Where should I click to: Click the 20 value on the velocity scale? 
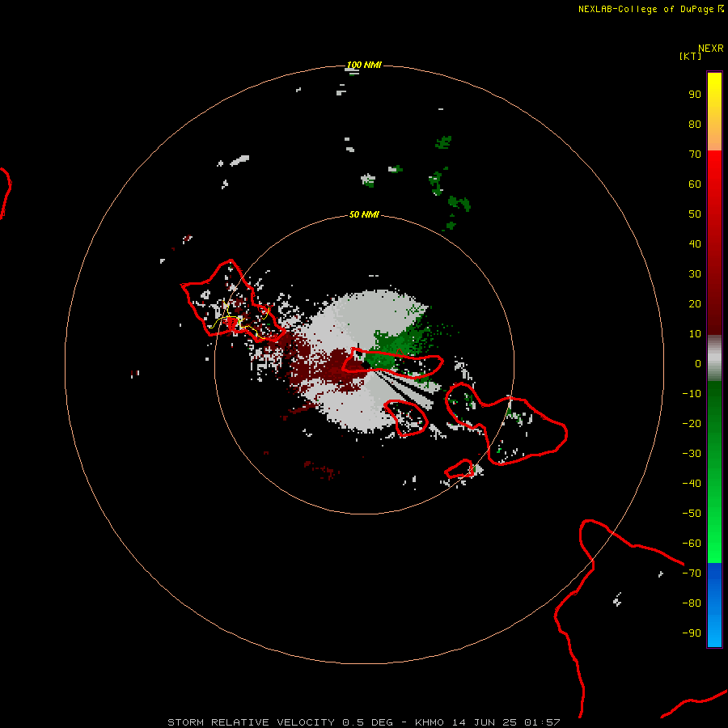click(x=695, y=303)
